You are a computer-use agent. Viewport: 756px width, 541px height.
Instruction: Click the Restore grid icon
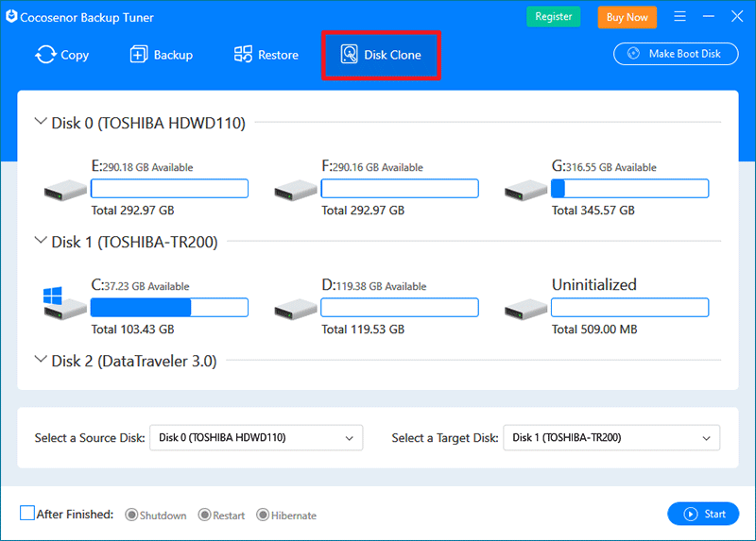tap(243, 55)
